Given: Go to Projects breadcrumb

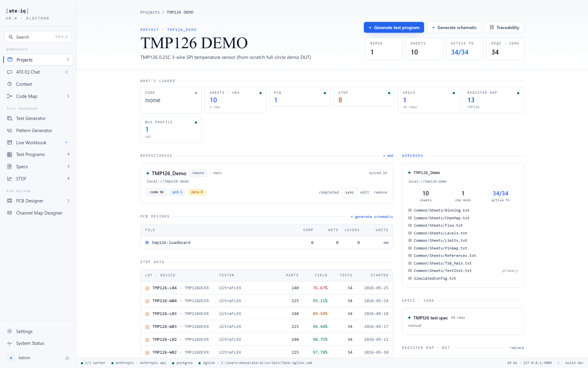Looking at the screenshot, I should (150, 12).
